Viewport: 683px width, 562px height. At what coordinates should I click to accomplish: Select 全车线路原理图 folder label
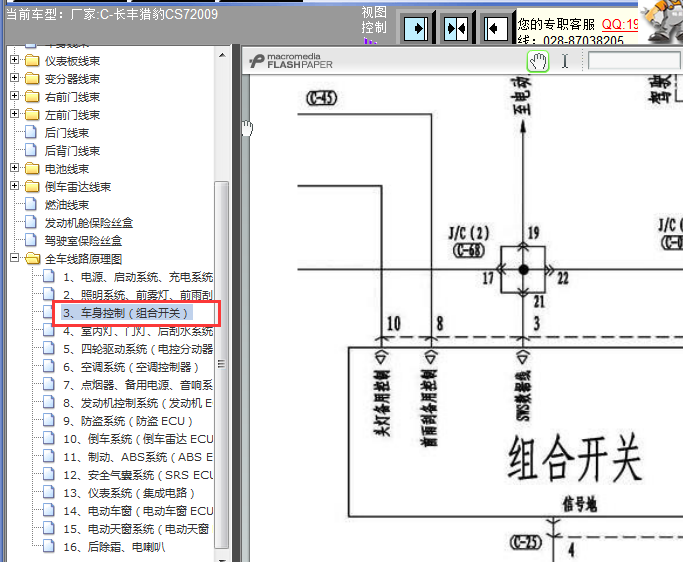[83, 259]
